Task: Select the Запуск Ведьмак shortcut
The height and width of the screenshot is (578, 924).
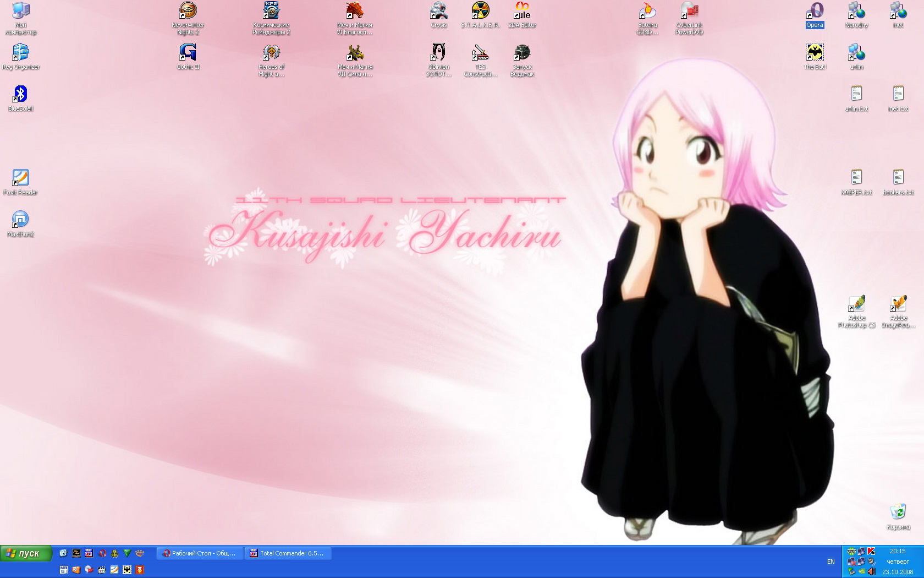Action: (x=522, y=60)
